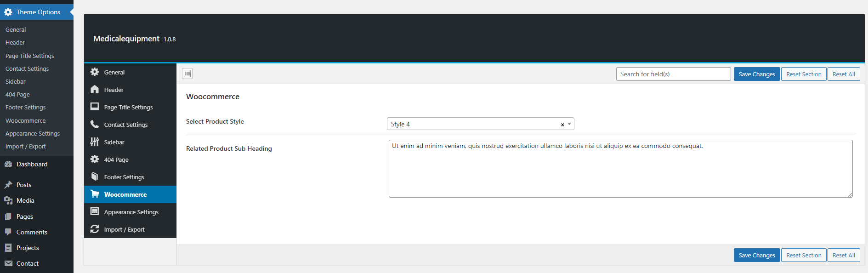Click the Sidebar sliders icon
The width and height of the screenshot is (868, 273).
[x=95, y=142]
